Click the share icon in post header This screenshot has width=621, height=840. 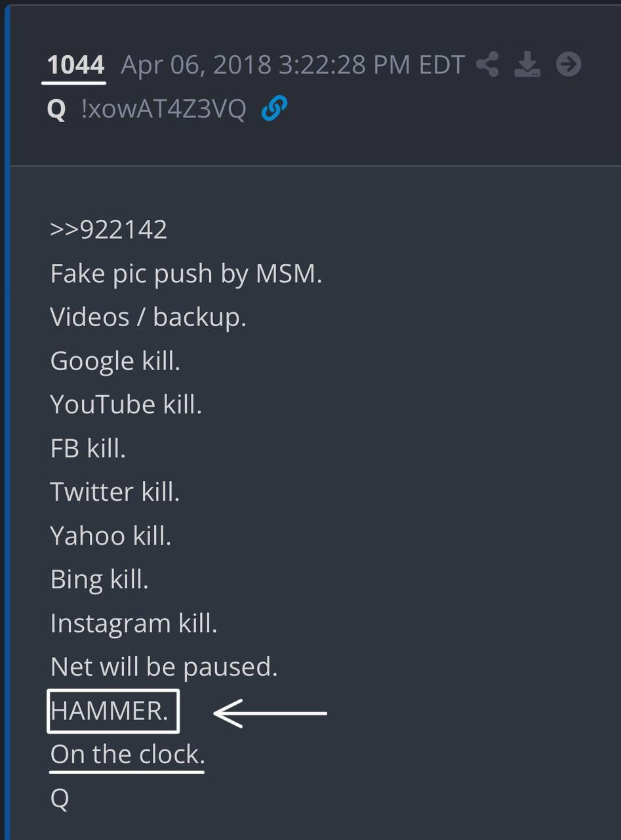click(x=487, y=65)
